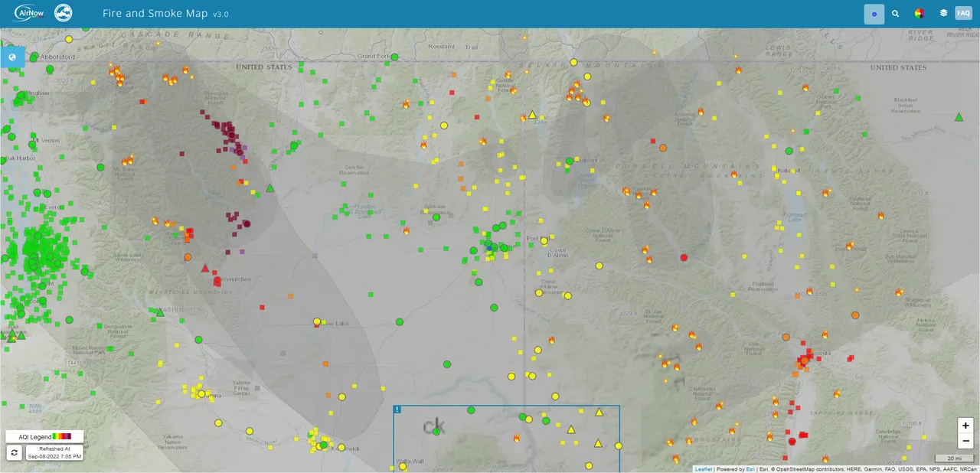This screenshot has width=980, height=473.
Task: Click the round agency logo beside AirNow
Action: (64, 14)
